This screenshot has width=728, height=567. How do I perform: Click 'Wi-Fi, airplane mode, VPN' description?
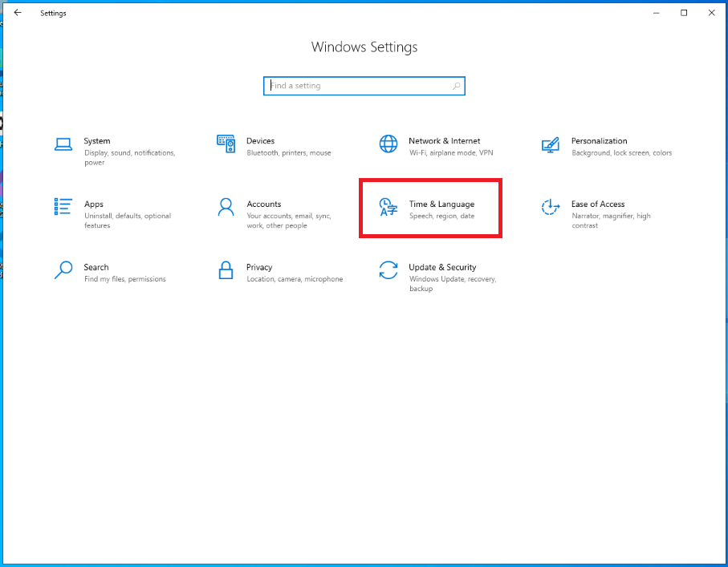(x=451, y=152)
